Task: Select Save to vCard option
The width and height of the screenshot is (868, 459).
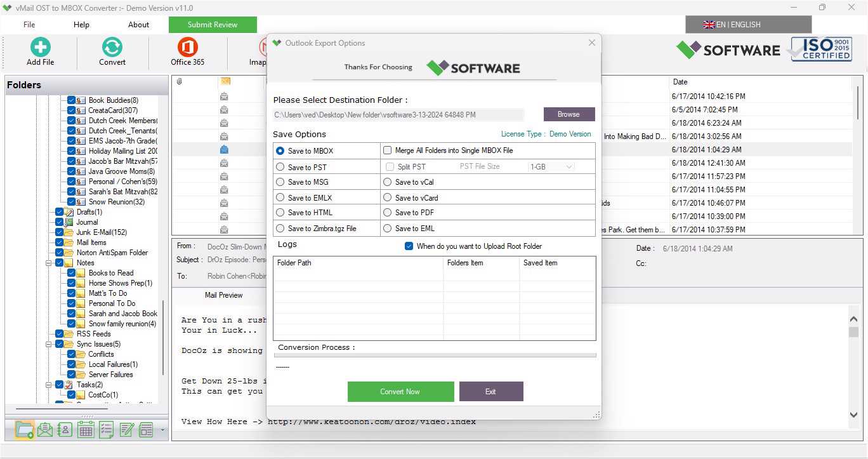Action: [387, 197]
